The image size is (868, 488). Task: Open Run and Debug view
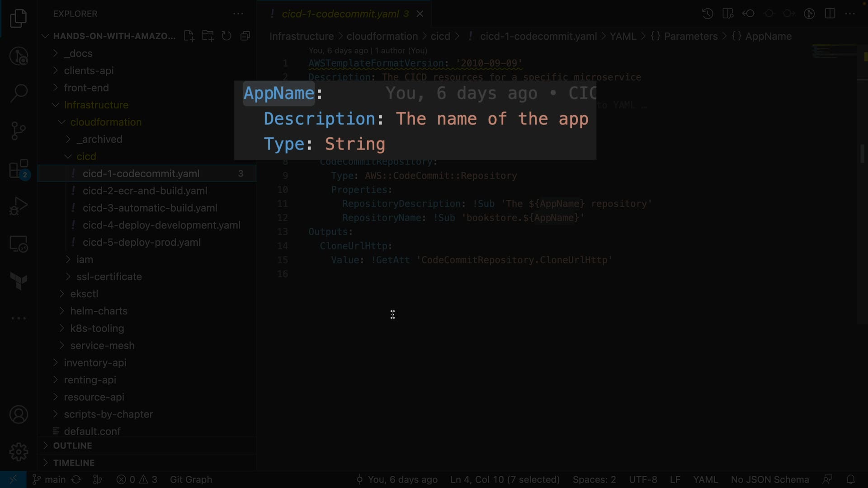pos(19,206)
